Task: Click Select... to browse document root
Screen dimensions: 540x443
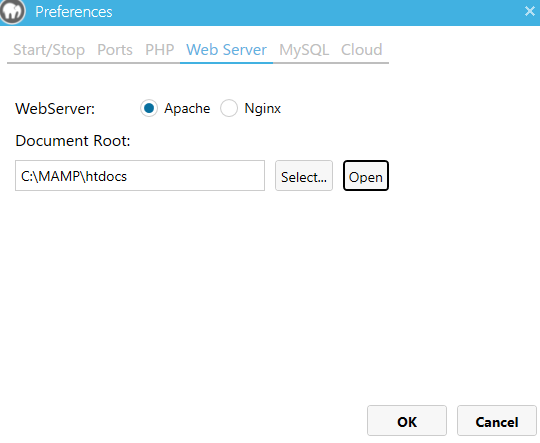Action: [304, 175]
